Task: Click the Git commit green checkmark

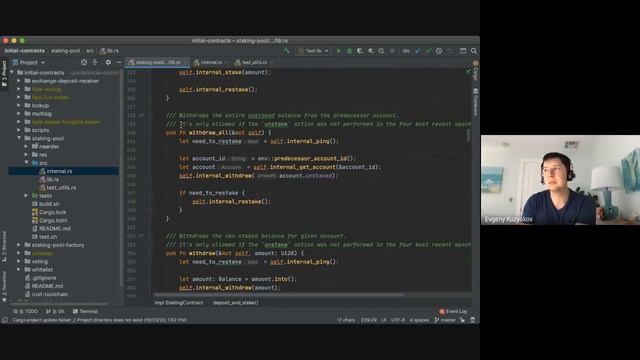Action: coord(428,51)
